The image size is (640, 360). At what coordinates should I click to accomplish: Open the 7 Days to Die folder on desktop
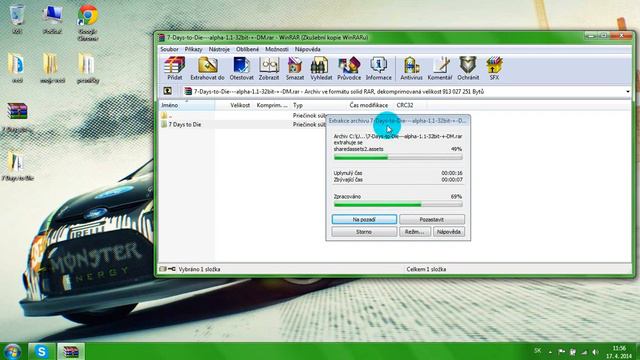tap(17, 165)
